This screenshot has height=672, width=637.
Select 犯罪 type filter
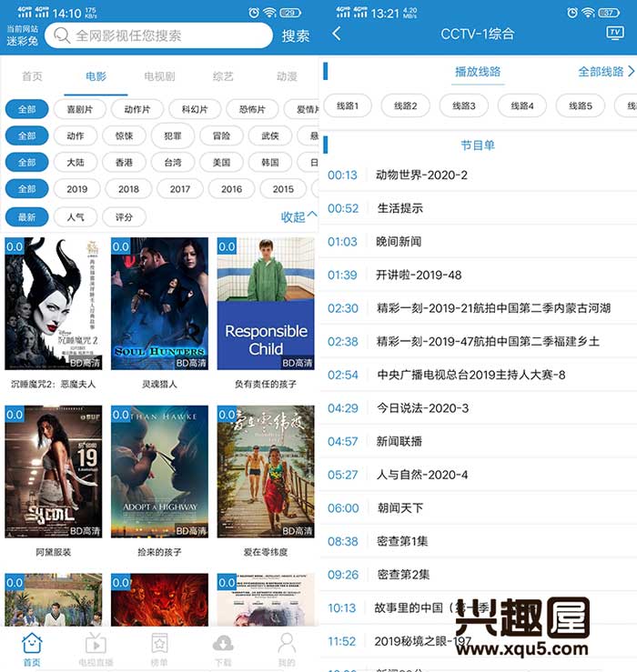[173, 135]
